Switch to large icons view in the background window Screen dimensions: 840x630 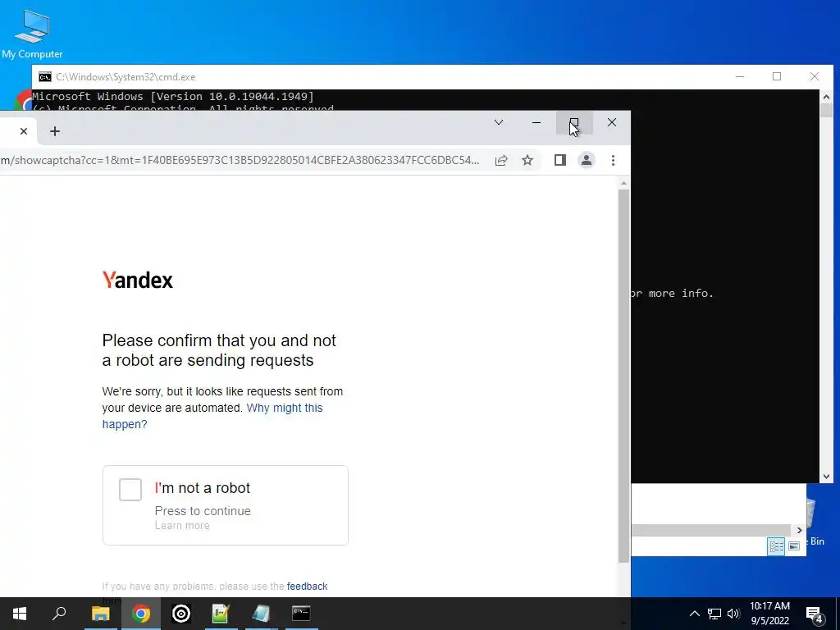point(794,546)
